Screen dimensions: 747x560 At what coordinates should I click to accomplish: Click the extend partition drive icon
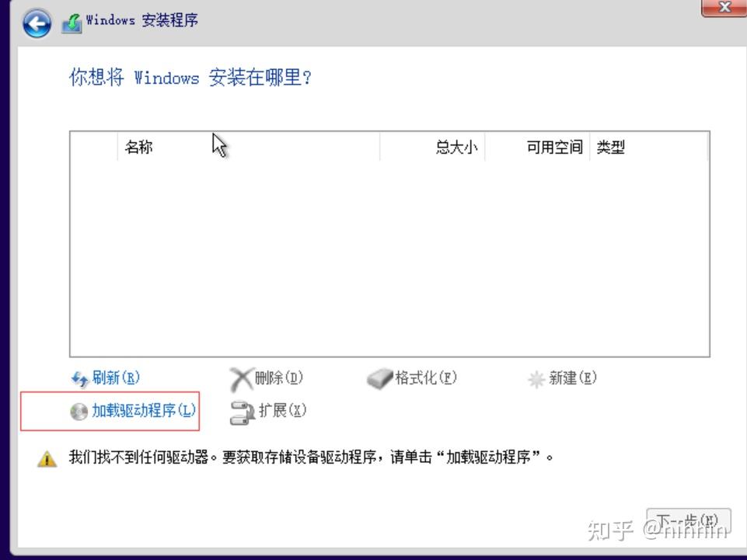click(243, 412)
